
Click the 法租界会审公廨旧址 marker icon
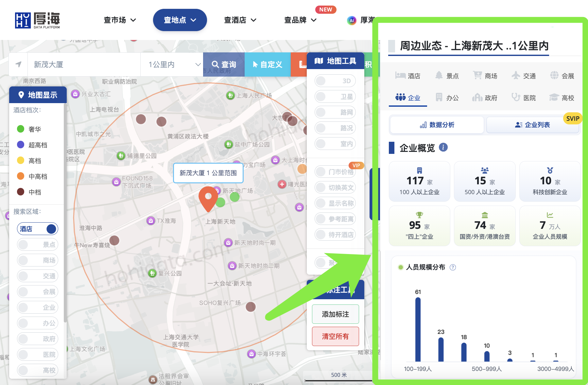click(153, 379)
